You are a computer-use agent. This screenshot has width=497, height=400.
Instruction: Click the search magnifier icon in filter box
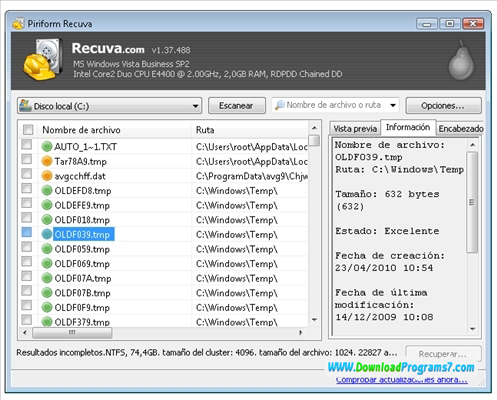click(x=280, y=105)
